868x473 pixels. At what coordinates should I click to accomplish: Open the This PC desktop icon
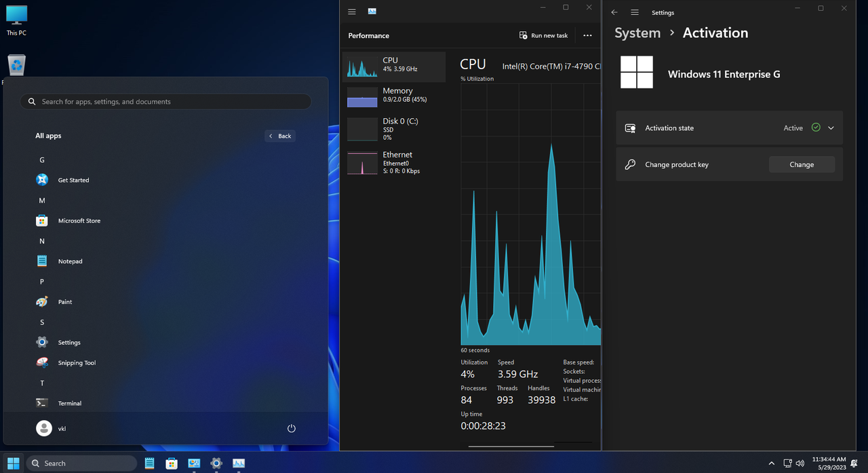(x=16, y=20)
